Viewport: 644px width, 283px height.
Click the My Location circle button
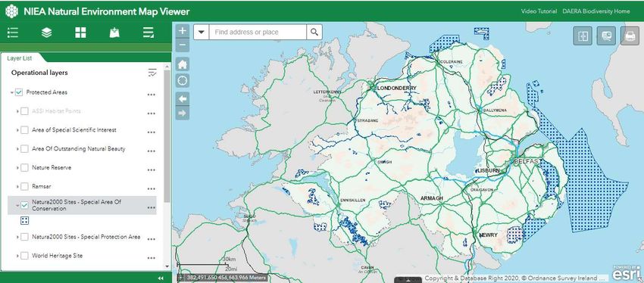(x=183, y=81)
